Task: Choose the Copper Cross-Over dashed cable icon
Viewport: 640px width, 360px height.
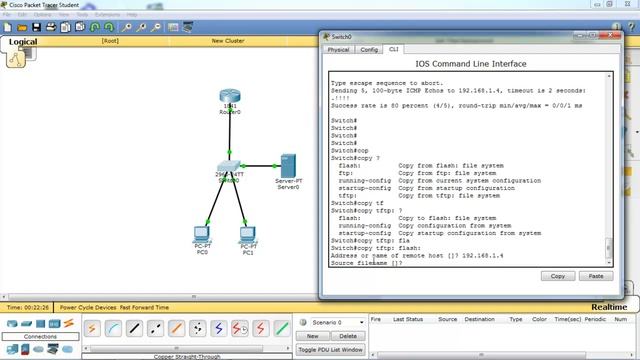Action: pos(156,328)
